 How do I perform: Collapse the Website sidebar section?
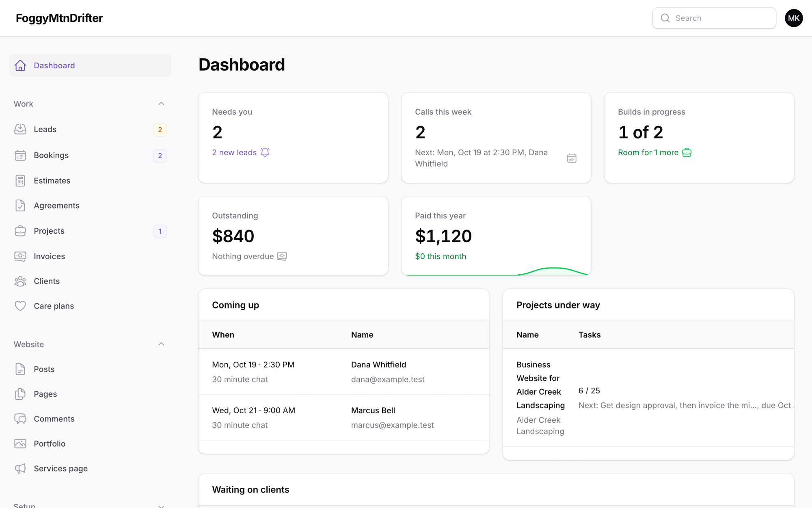(161, 344)
